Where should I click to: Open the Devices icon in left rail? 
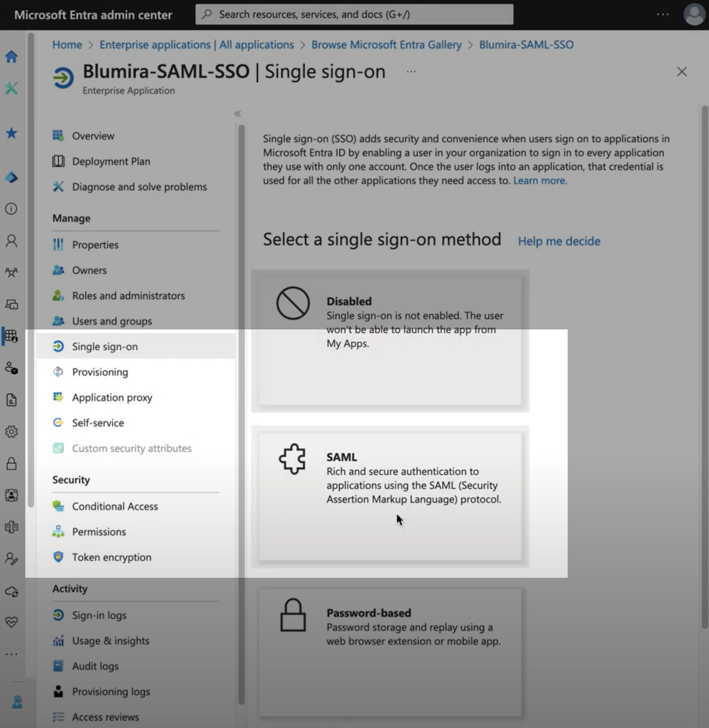pyautogui.click(x=11, y=304)
